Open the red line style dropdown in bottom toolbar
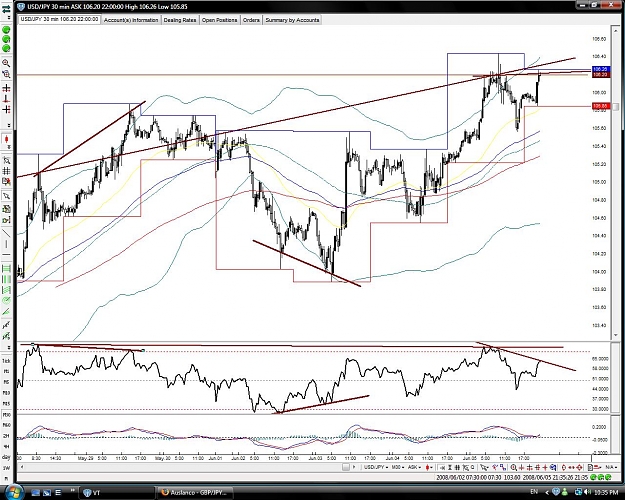Viewport: 625px width, 500px height. click(597, 467)
